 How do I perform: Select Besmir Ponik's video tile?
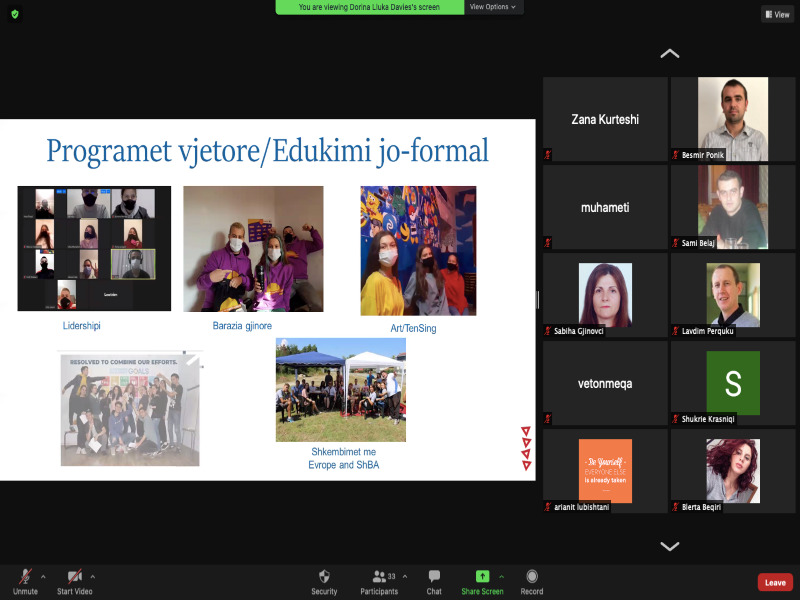[732, 118]
